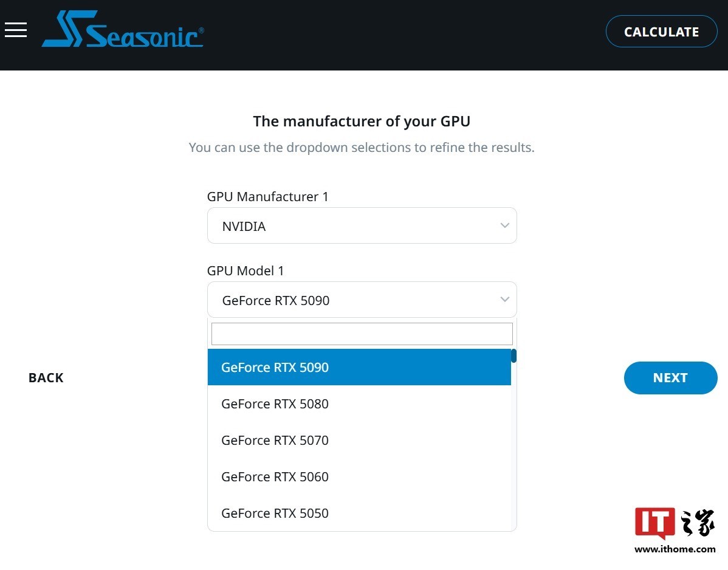Click the dropdown list scrollbar thumb
This screenshot has height=570, width=728.
(x=513, y=355)
